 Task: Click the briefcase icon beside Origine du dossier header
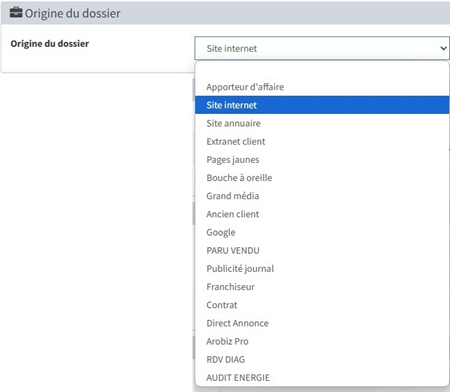coord(16,13)
